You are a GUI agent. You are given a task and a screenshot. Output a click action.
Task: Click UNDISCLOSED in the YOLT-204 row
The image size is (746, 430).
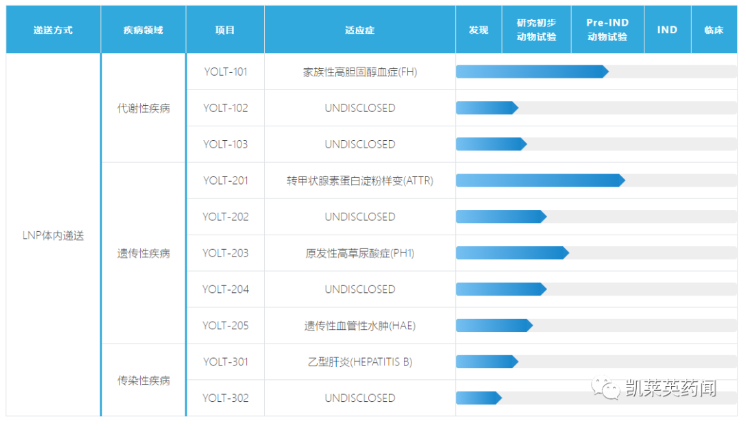(x=360, y=289)
